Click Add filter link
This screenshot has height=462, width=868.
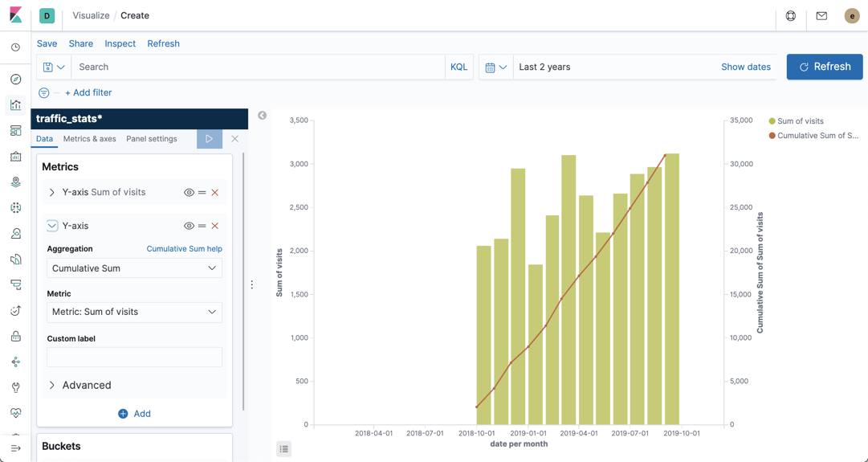point(88,93)
